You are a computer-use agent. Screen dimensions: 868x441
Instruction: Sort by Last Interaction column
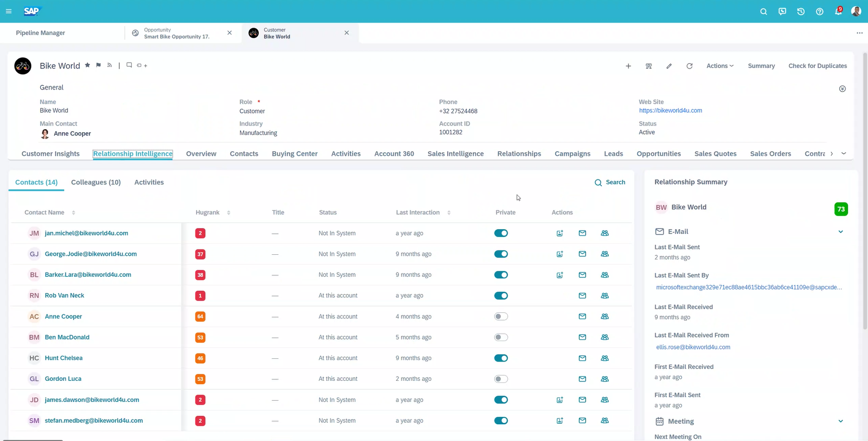coord(449,212)
